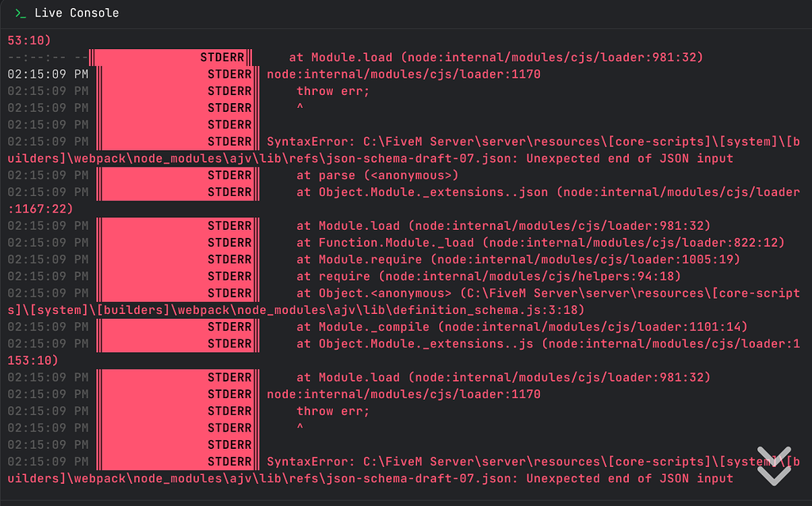Select line "at Module._compile" loader:1101:14
The image size is (812, 506).
pos(522,327)
